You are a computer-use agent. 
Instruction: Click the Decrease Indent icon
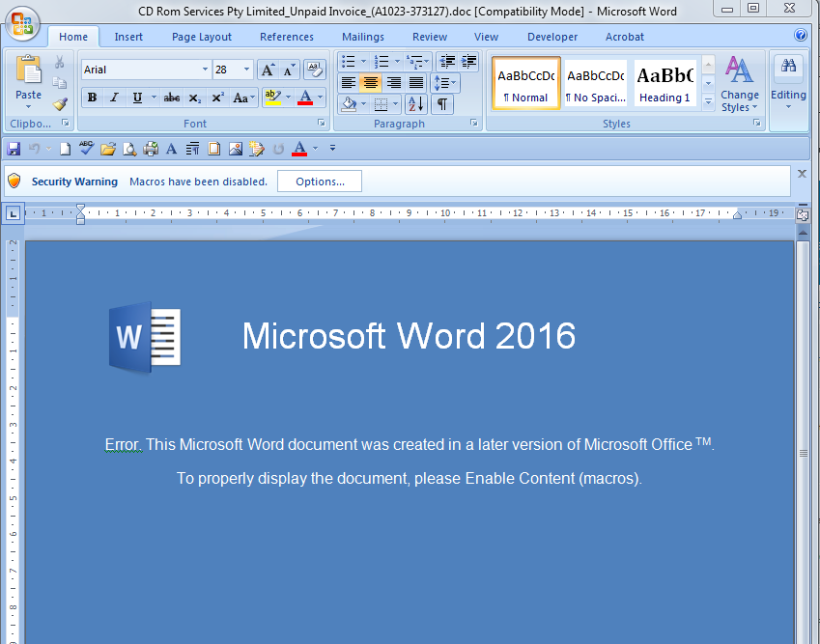point(446,61)
